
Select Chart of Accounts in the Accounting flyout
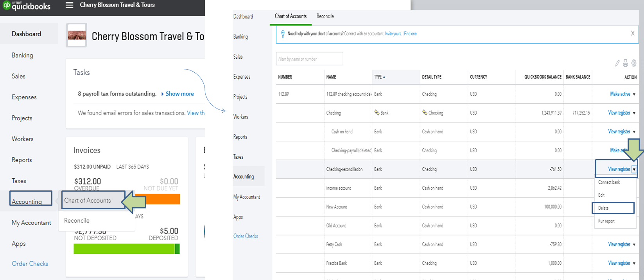(x=88, y=200)
